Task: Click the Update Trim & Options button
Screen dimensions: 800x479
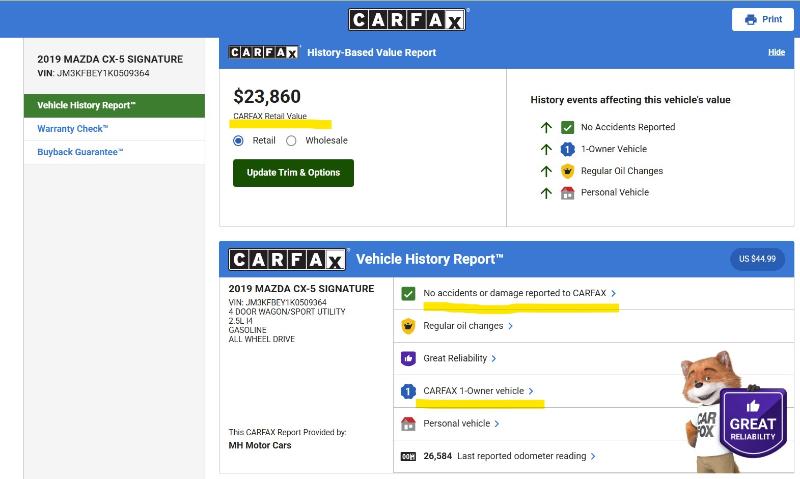Action: point(293,172)
